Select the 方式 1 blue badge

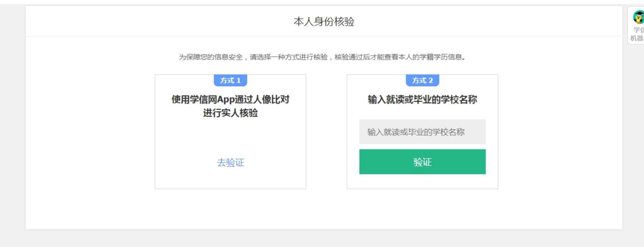(x=231, y=81)
